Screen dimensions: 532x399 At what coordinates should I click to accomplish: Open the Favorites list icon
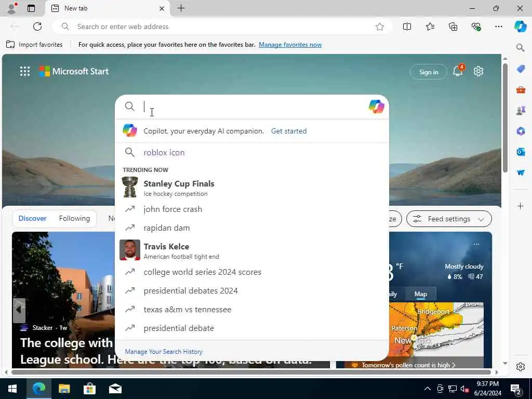(430, 26)
